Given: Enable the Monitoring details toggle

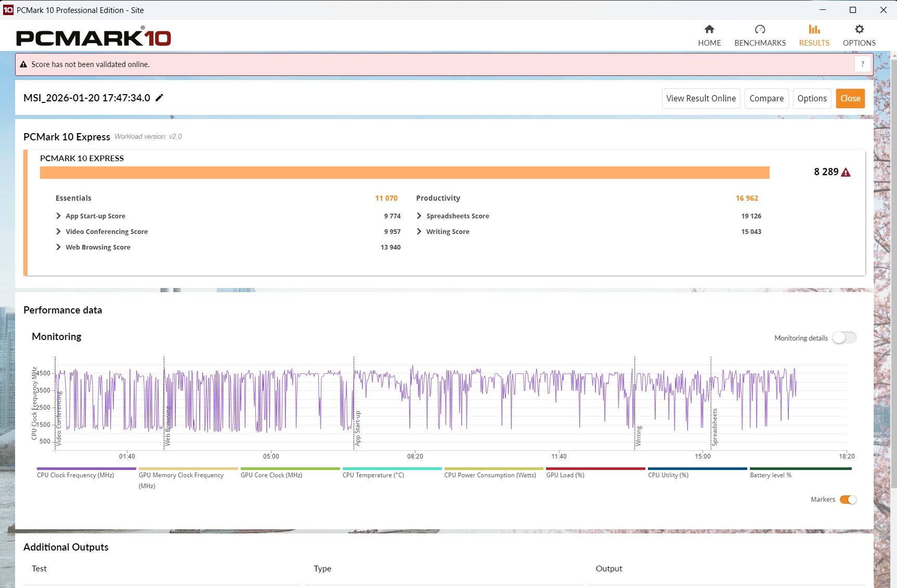Looking at the screenshot, I should click(844, 338).
